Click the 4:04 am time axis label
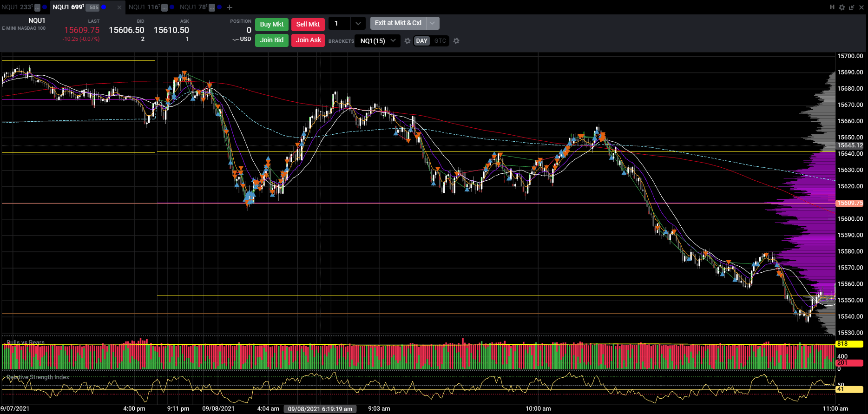Screen dimensions: 868x414 (268, 409)
